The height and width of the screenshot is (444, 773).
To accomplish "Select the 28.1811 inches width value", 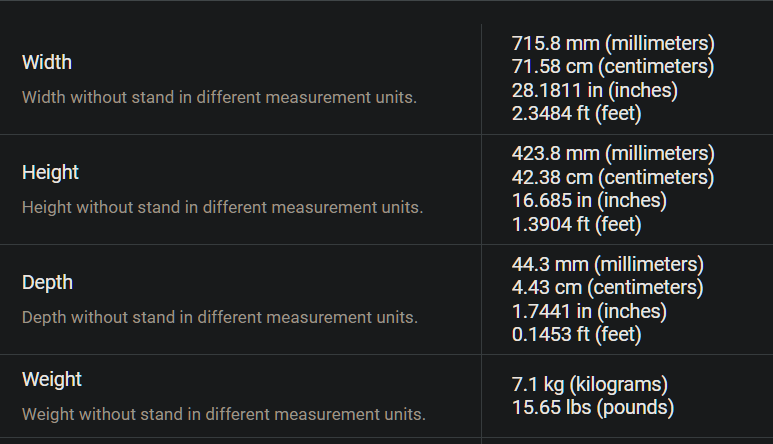I will (x=595, y=90).
